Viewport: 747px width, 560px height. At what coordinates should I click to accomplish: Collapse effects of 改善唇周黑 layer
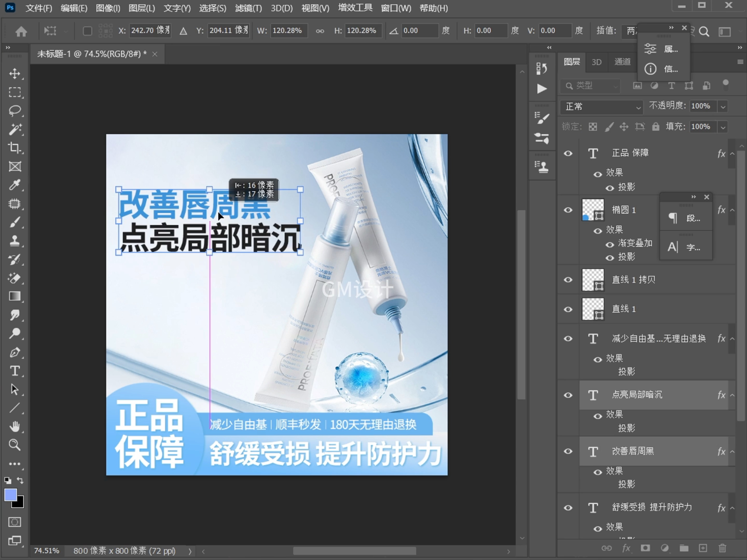[732, 451]
